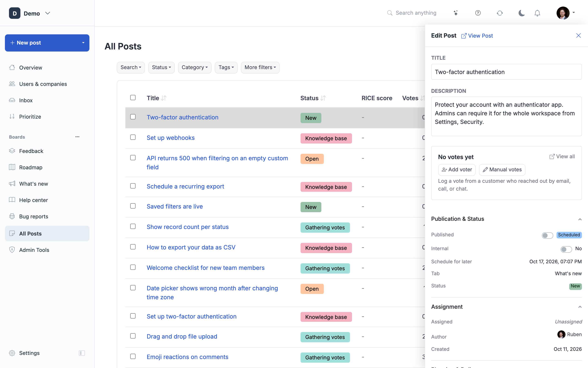Collapse sidebar using panel icon near Settings
The image size is (588, 368).
pyautogui.click(x=82, y=353)
